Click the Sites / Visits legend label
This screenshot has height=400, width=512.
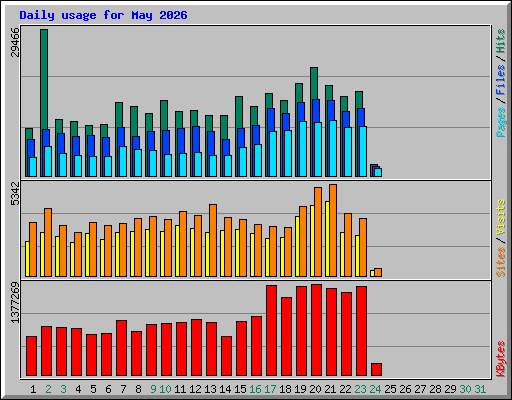click(x=500, y=238)
